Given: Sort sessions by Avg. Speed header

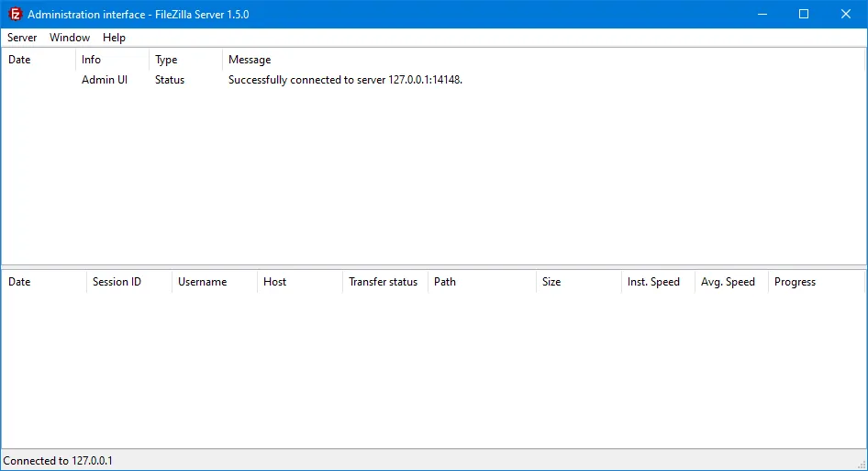Looking at the screenshot, I should (732, 282).
